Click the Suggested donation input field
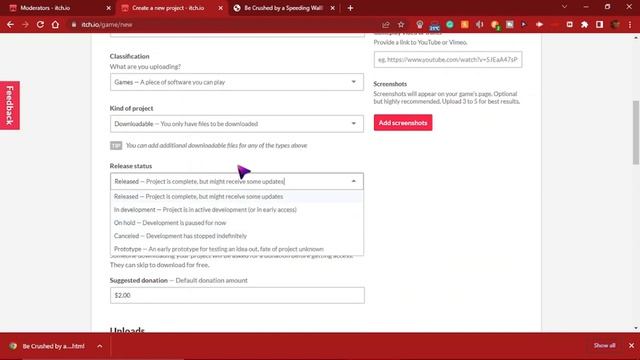Screen dimensions: 640x360 (x=237, y=295)
